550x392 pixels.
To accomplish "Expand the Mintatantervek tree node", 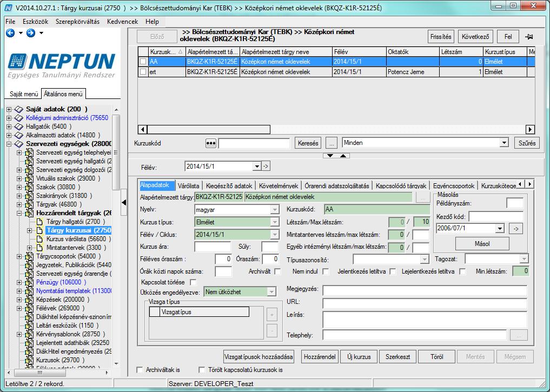I will coord(30,248).
